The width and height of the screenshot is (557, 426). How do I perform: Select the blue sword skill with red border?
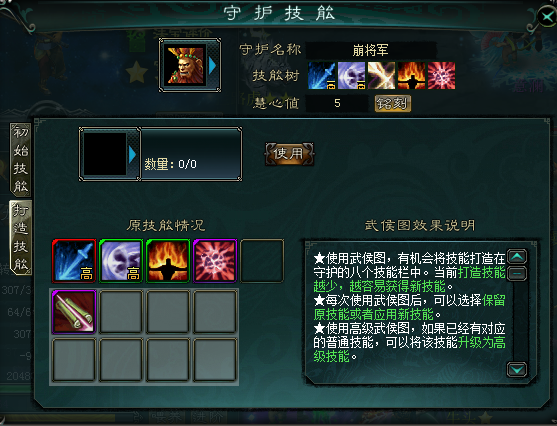(x=74, y=261)
